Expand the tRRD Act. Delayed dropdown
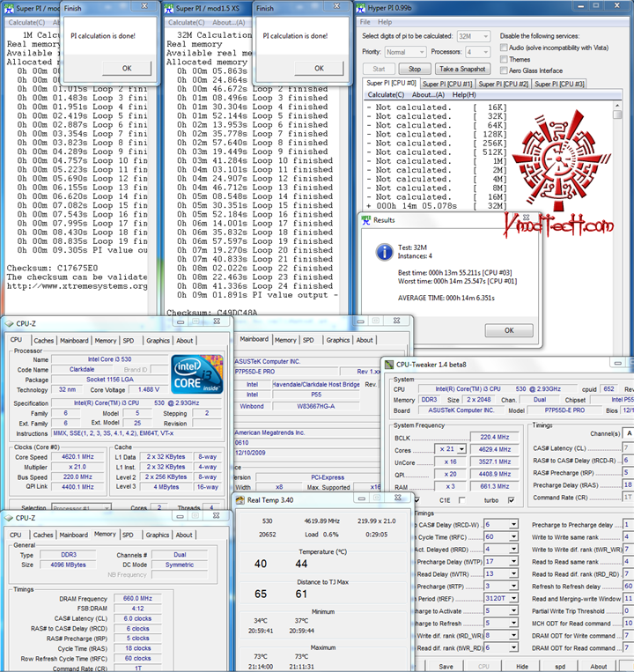 (x=513, y=549)
